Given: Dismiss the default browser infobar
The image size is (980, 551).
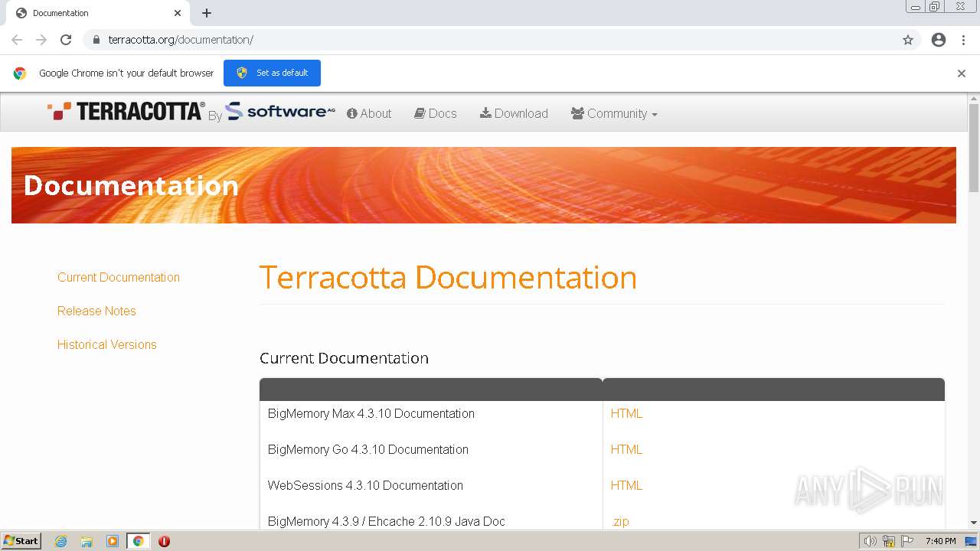Looking at the screenshot, I should pyautogui.click(x=962, y=73).
